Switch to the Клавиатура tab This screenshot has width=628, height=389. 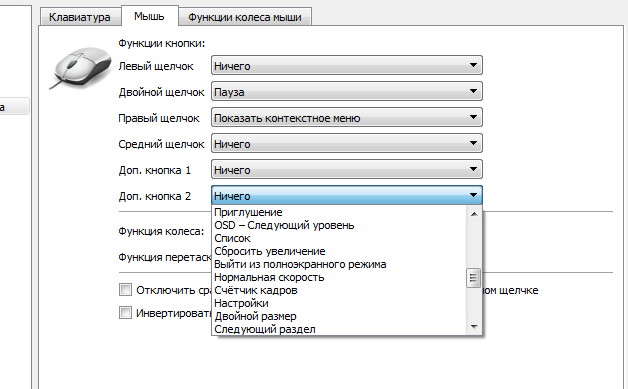(80, 17)
